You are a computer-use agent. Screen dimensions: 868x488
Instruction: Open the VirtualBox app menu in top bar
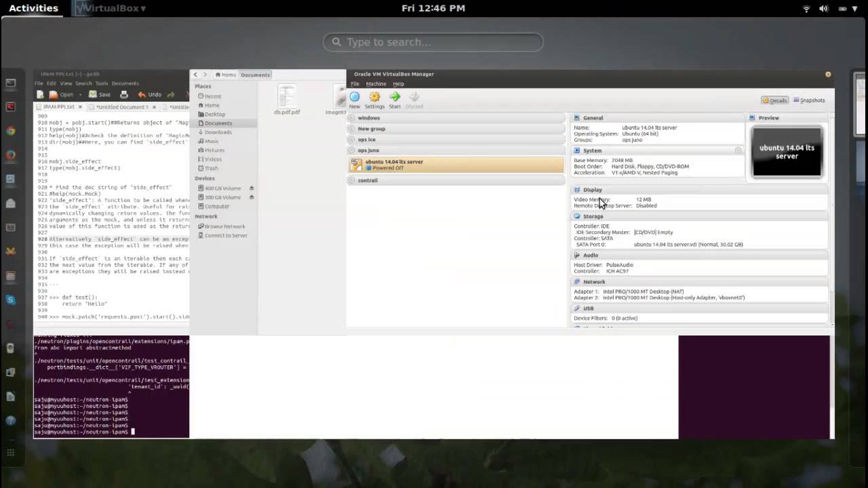coord(110,8)
